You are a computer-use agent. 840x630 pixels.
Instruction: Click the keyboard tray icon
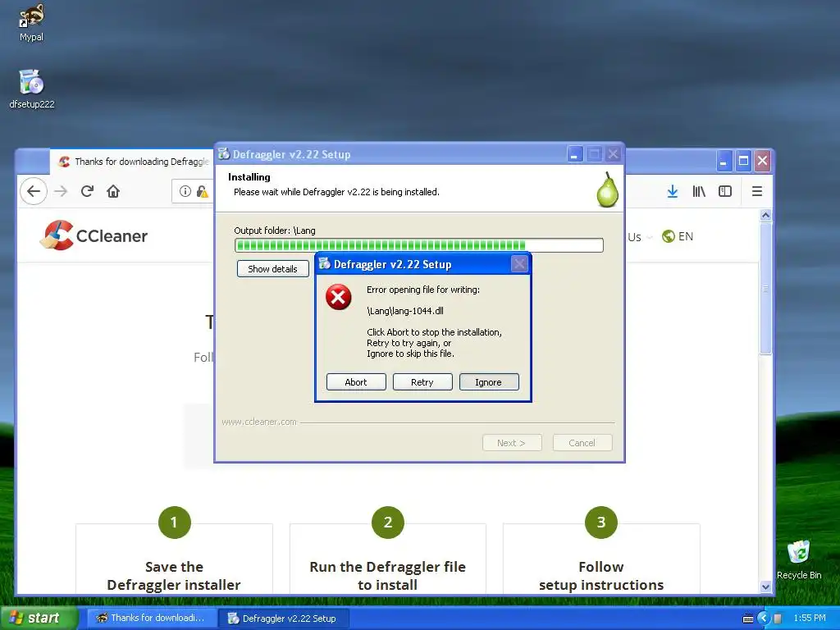[748, 619]
